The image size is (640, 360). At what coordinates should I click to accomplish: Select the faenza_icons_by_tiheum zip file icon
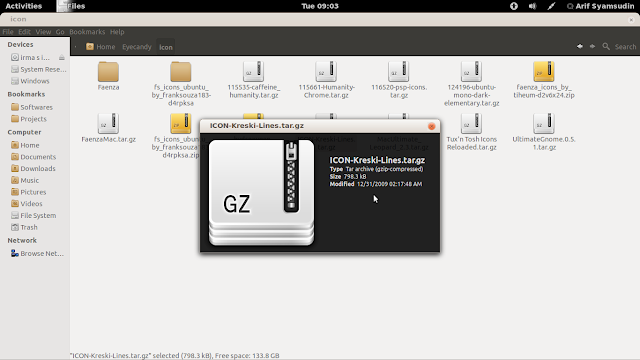point(544,71)
